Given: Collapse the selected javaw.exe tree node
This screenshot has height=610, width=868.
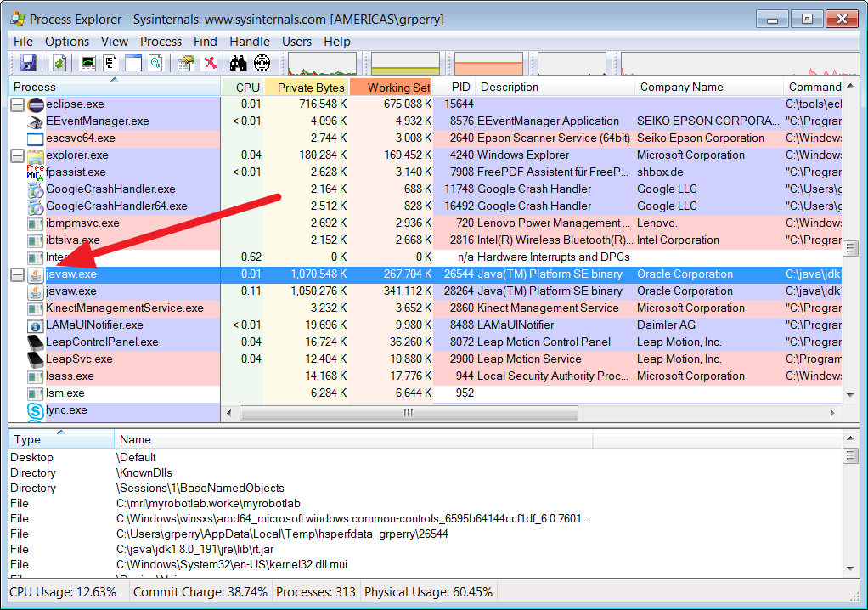Looking at the screenshot, I should (17, 274).
